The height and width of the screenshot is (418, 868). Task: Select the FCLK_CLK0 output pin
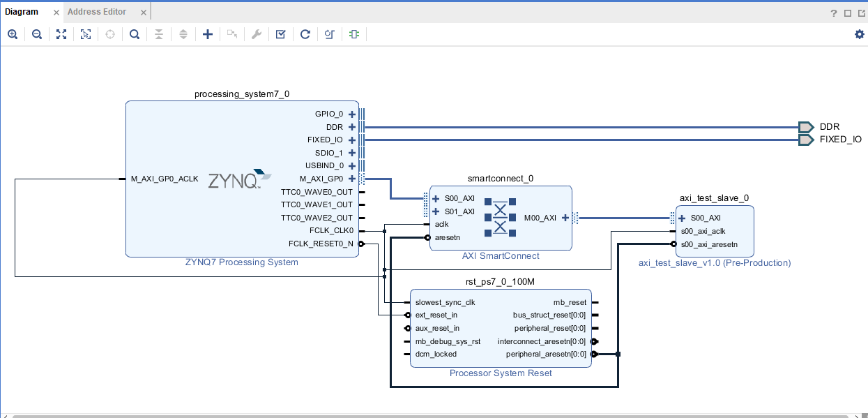click(331, 230)
